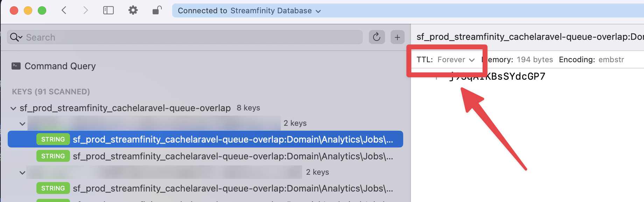Image resolution: width=644 pixels, height=202 pixels.
Task: Collapse the first blurred 2 keys subgroup
Action: click(x=22, y=124)
